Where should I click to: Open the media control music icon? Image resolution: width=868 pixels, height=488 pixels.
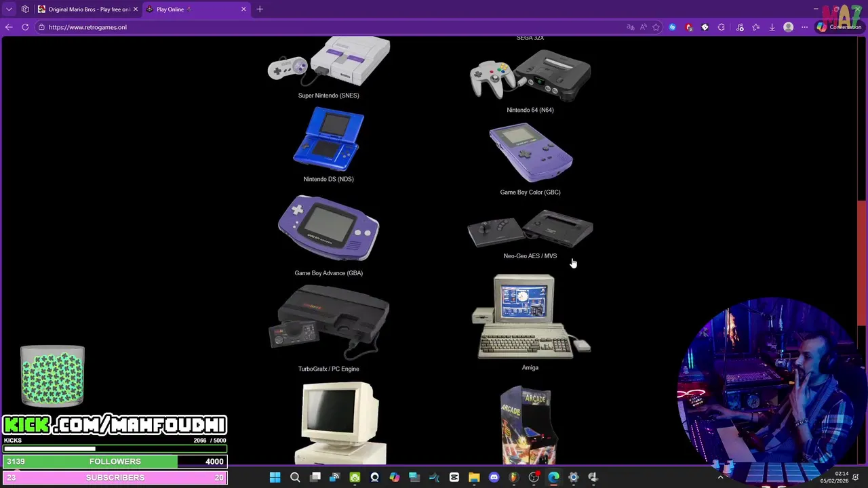click(740, 27)
